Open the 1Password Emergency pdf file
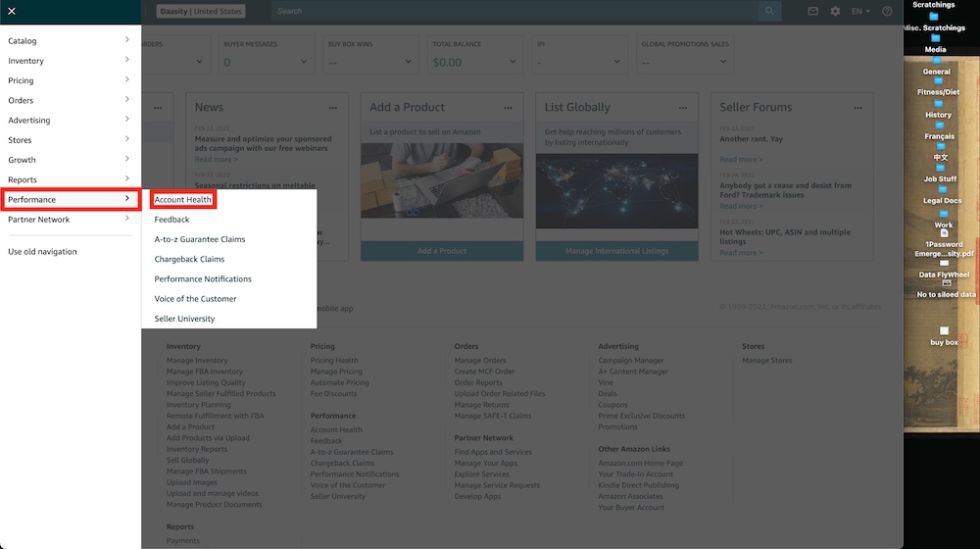 tap(945, 244)
